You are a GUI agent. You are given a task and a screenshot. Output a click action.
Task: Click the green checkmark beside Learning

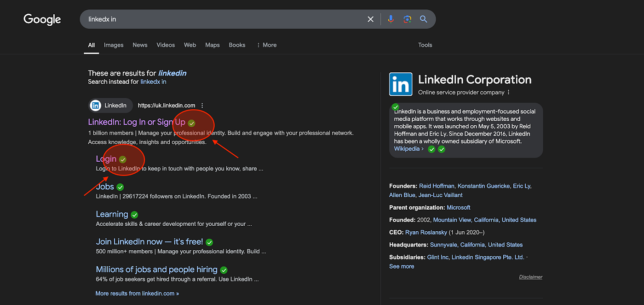tap(134, 215)
